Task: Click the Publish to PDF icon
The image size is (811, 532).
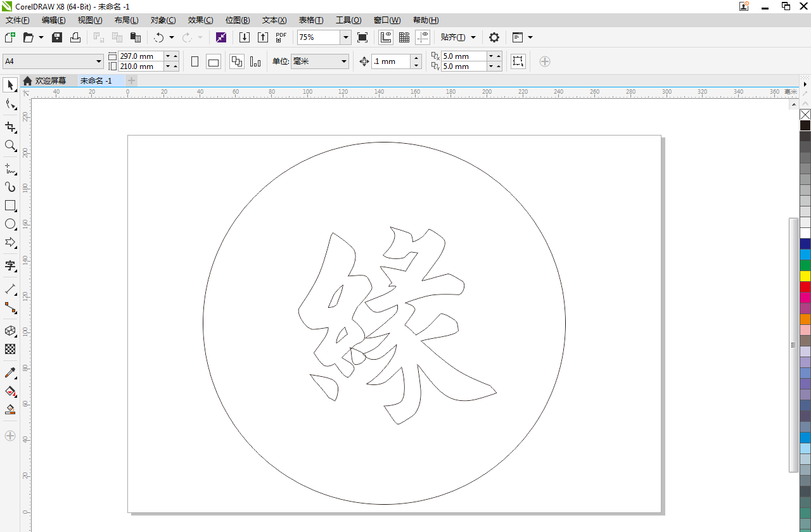Action: point(281,37)
